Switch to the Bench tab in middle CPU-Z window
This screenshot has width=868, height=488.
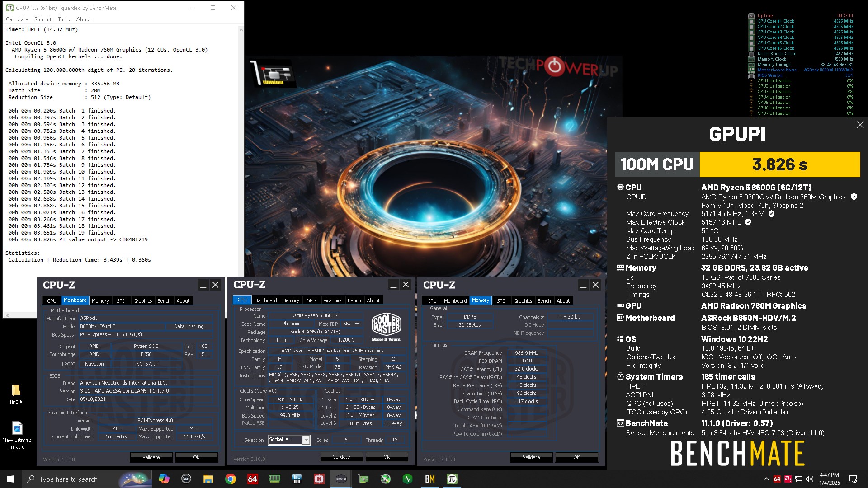click(354, 300)
